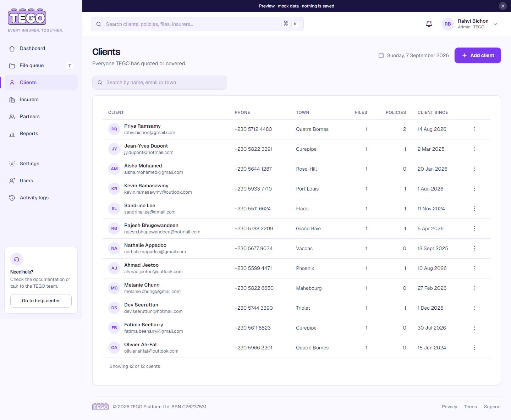
Task: Click the headset help icon
Action: coord(17,259)
